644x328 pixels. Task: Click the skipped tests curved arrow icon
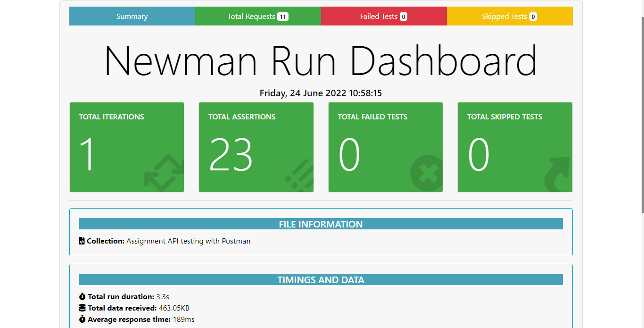pyautogui.click(x=558, y=174)
